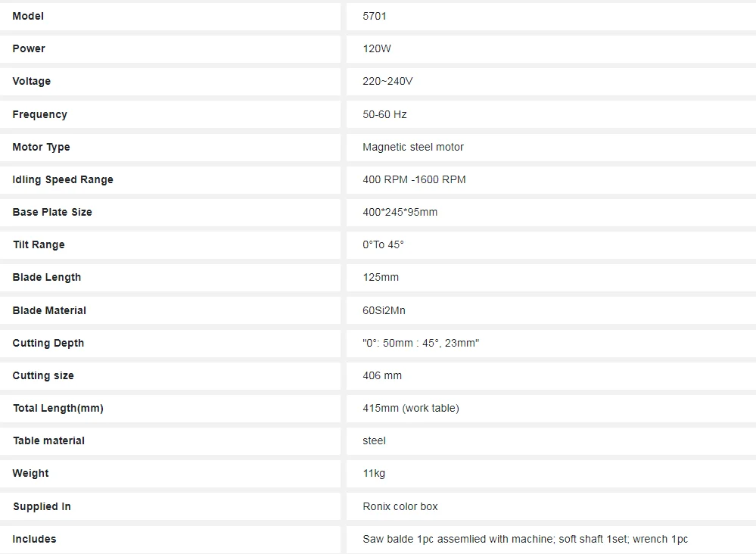Image resolution: width=756 pixels, height=554 pixels.
Task: Click the Power label cell
Action: point(29,48)
